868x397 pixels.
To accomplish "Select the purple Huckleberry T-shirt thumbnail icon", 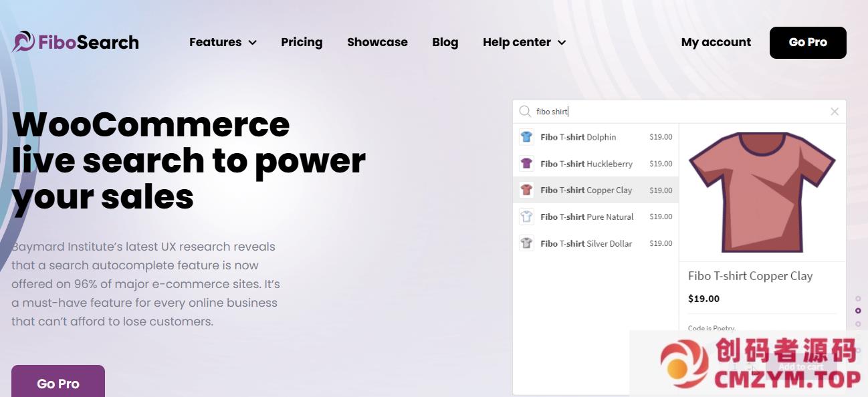I will click(x=526, y=164).
